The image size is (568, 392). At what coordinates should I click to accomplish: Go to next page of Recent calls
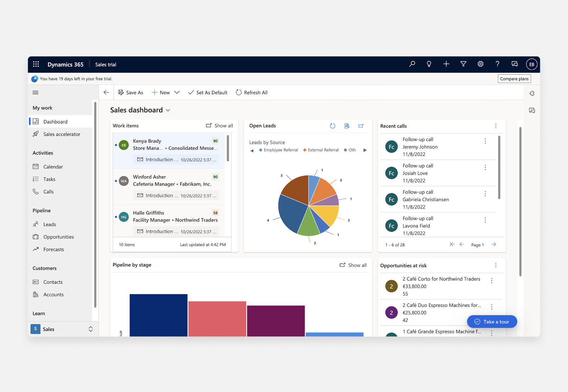[x=494, y=244]
